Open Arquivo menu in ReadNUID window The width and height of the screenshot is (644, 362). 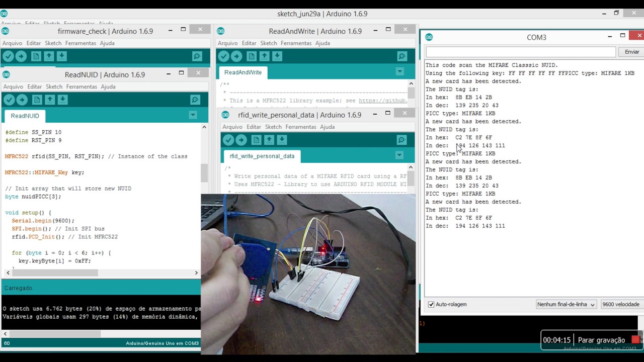pos(13,86)
